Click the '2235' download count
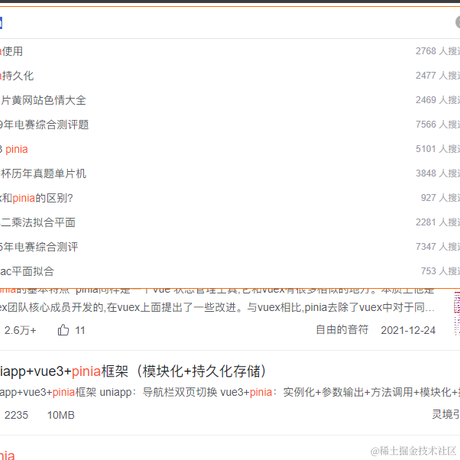The image size is (460, 460). pos(16,415)
